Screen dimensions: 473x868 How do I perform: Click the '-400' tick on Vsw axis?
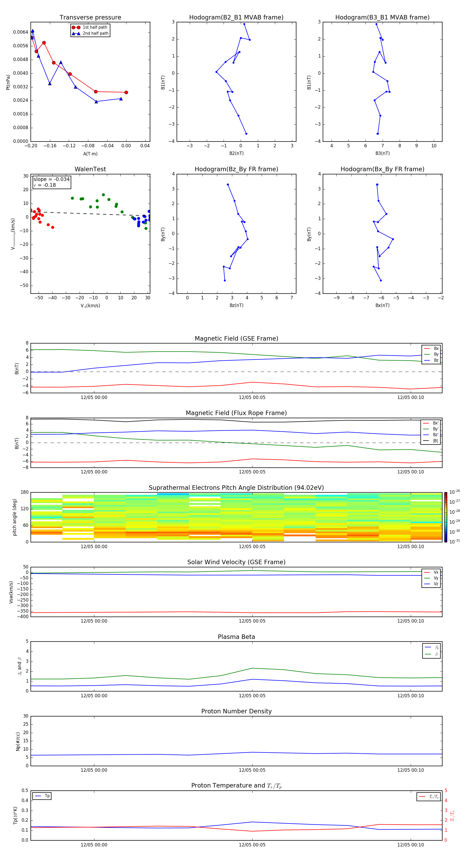click(x=23, y=617)
